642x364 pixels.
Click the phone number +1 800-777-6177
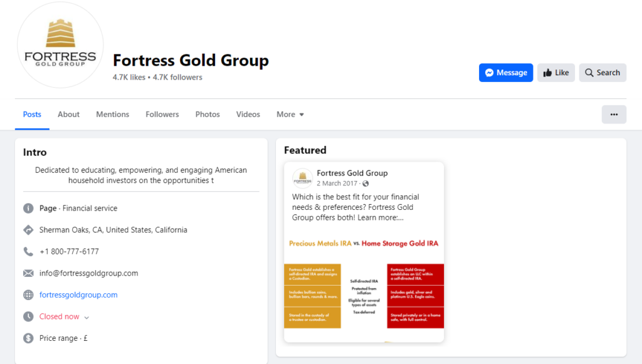tap(69, 251)
